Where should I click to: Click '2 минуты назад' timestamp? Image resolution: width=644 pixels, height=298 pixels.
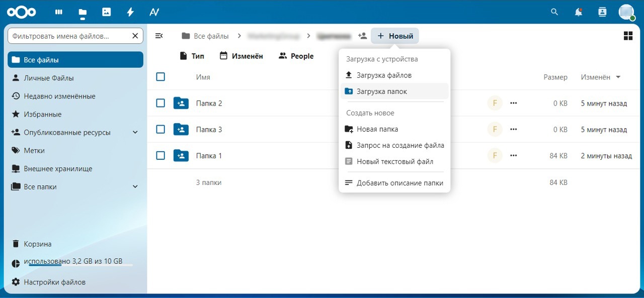pos(606,156)
